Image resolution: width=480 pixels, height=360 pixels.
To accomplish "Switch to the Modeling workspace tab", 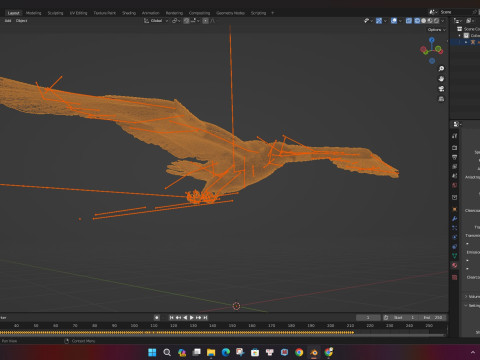I will point(33,13).
